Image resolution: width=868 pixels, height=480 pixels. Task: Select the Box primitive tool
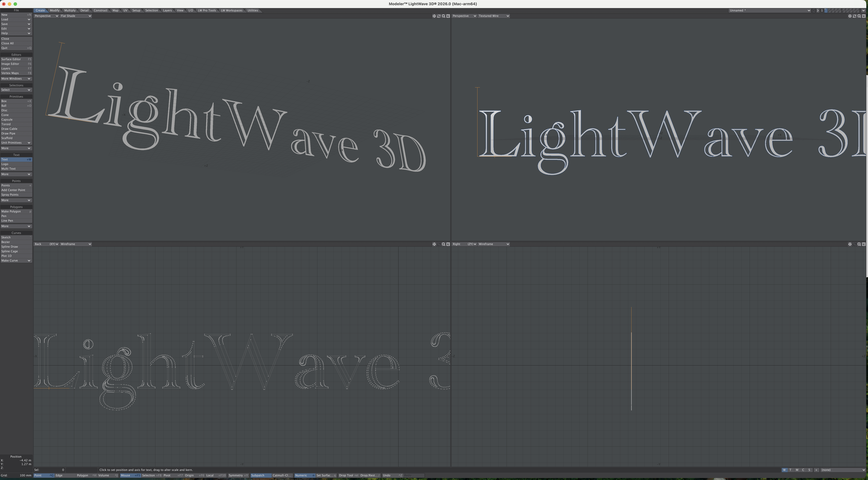pyautogui.click(x=16, y=101)
